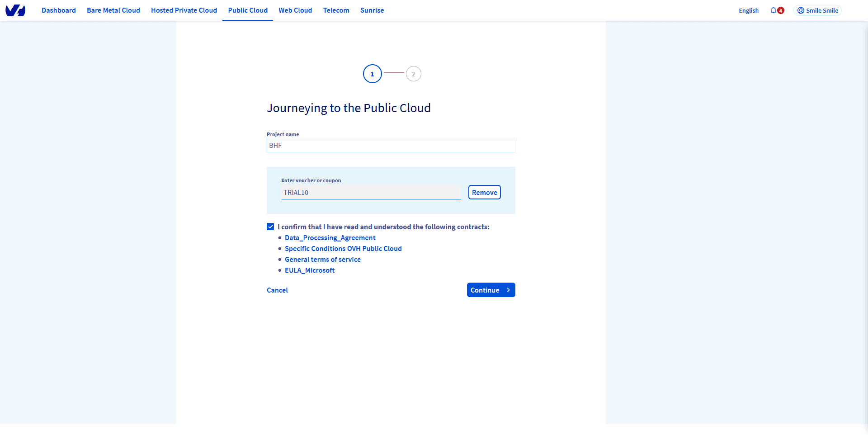Click the OVH logo icon
The height and width of the screenshot is (435, 868).
(x=15, y=10)
